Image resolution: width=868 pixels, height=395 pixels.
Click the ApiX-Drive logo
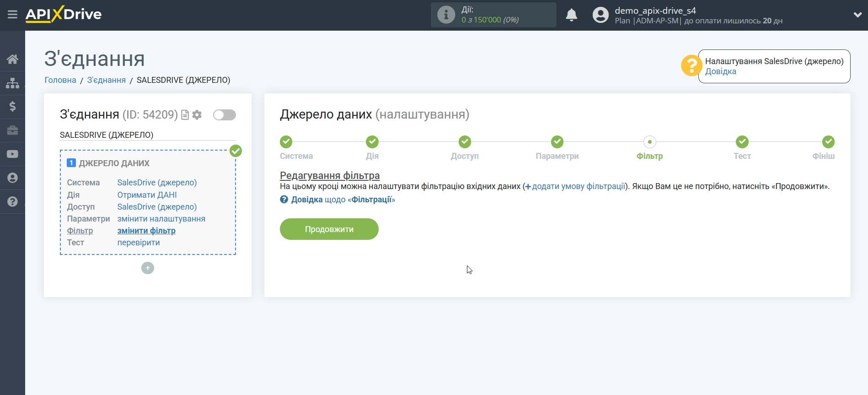64,14
